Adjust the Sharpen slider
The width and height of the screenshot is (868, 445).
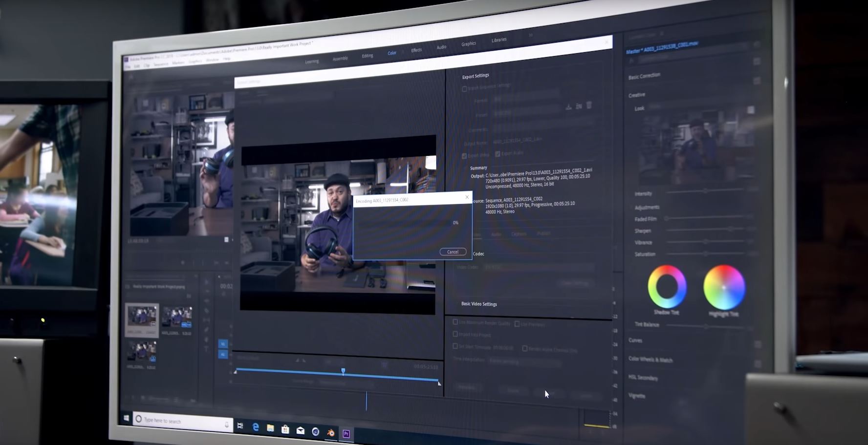pos(706,229)
